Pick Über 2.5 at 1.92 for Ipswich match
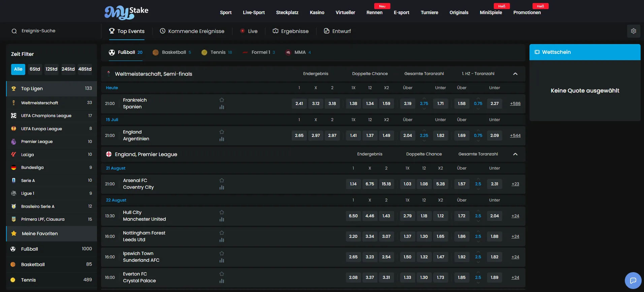Viewport: 644px width, 292px height. coord(462,257)
